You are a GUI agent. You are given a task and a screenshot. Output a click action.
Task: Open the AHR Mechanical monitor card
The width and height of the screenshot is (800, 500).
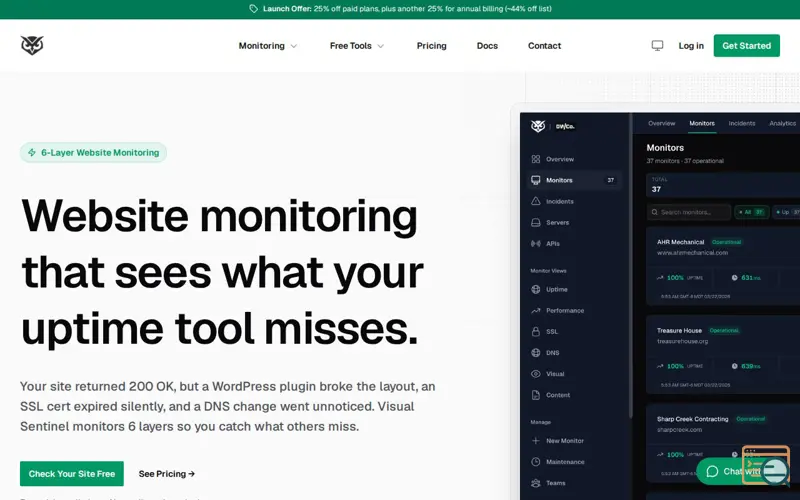tap(723, 266)
